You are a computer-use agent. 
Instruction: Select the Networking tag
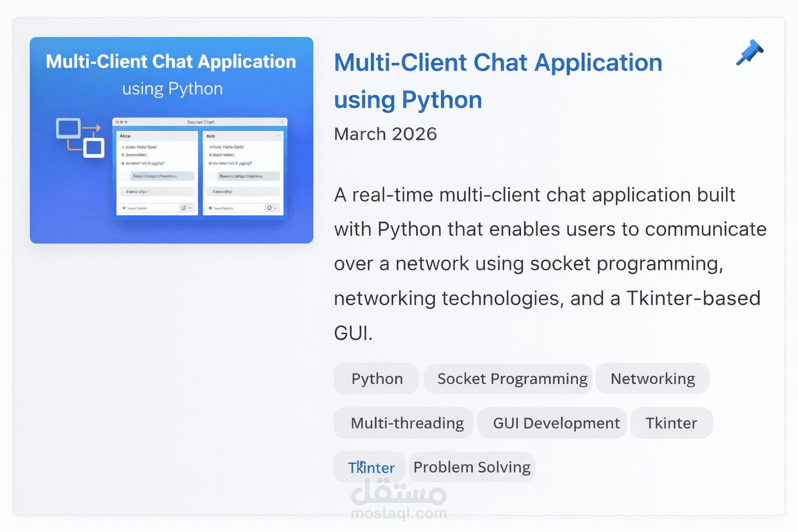coord(653,378)
